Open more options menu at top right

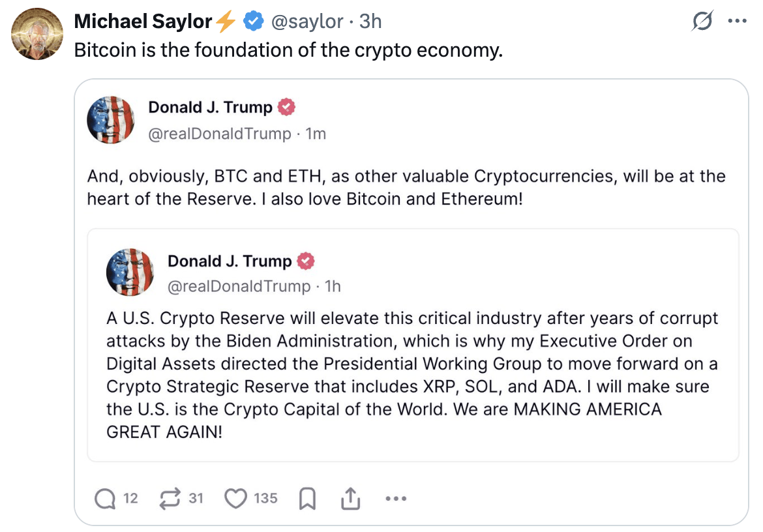(x=736, y=22)
